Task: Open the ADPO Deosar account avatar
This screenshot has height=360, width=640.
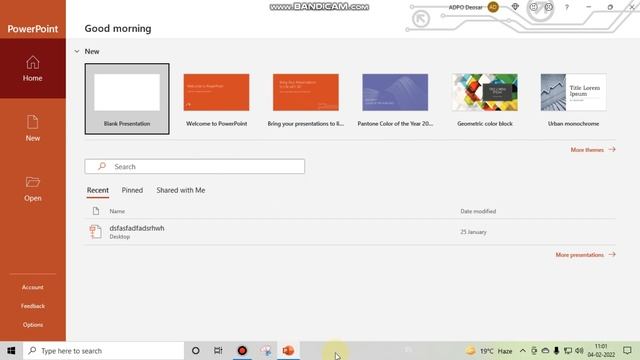Action: pos(493,7)
